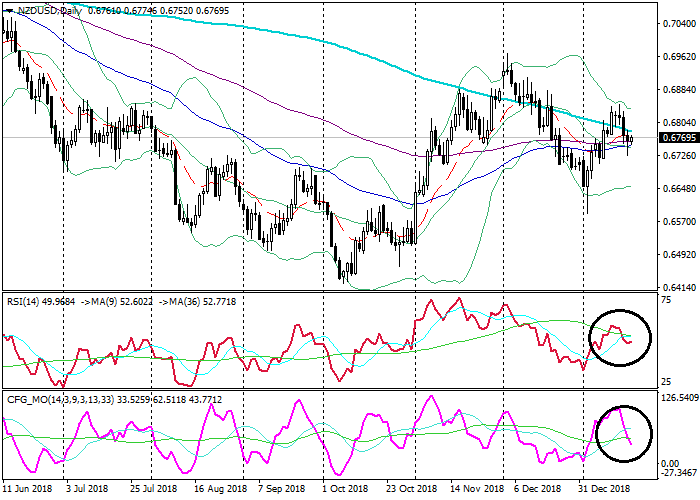Click the one-click trading arrow beside NZDUSD
Viewport: 700px width, 500px height.
[8, 12]
